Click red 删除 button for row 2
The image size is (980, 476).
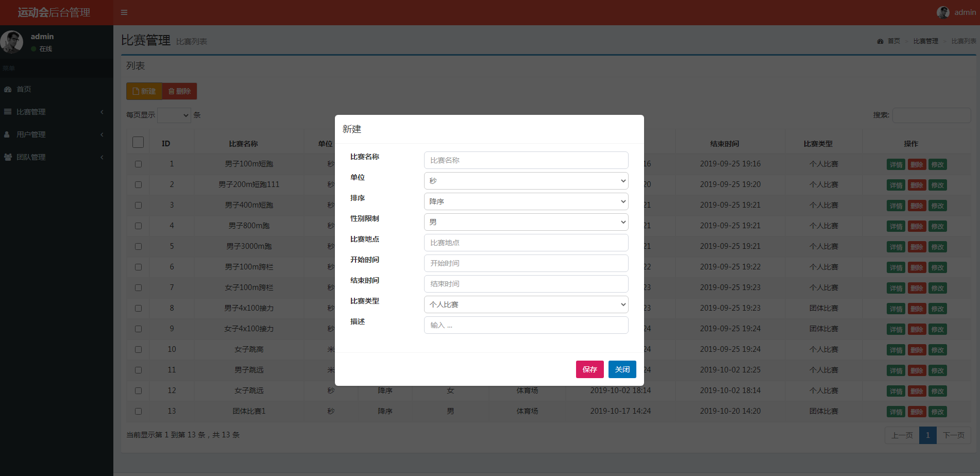(917, 185)
